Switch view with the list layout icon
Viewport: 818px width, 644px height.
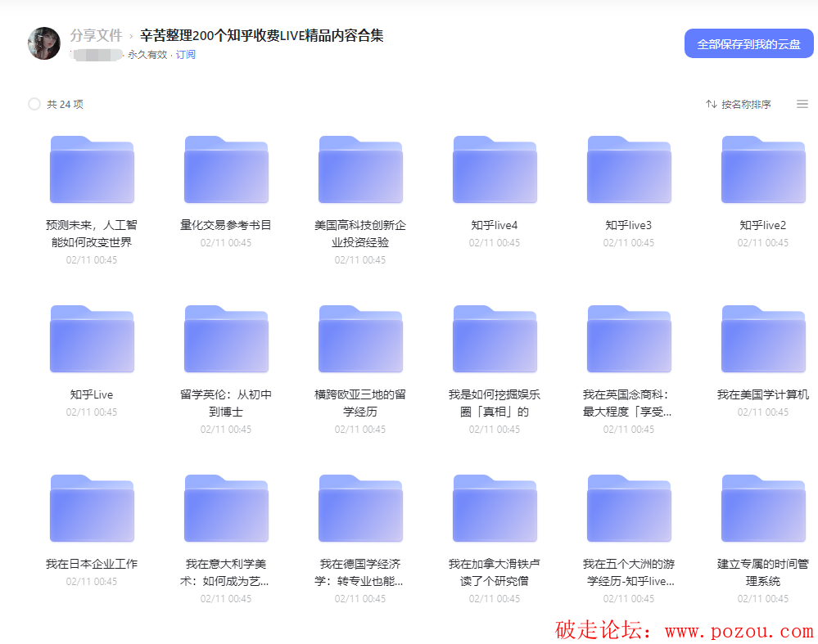point(802,104)
